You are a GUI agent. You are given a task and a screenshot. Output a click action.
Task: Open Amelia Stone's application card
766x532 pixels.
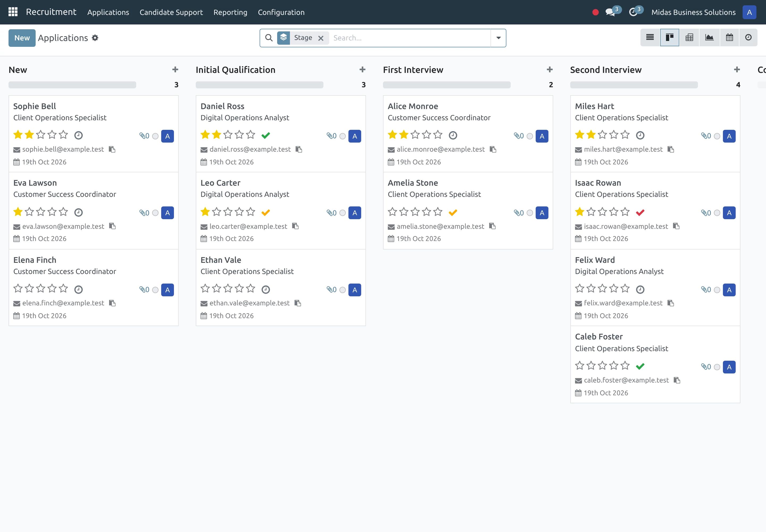coord(468,211)
